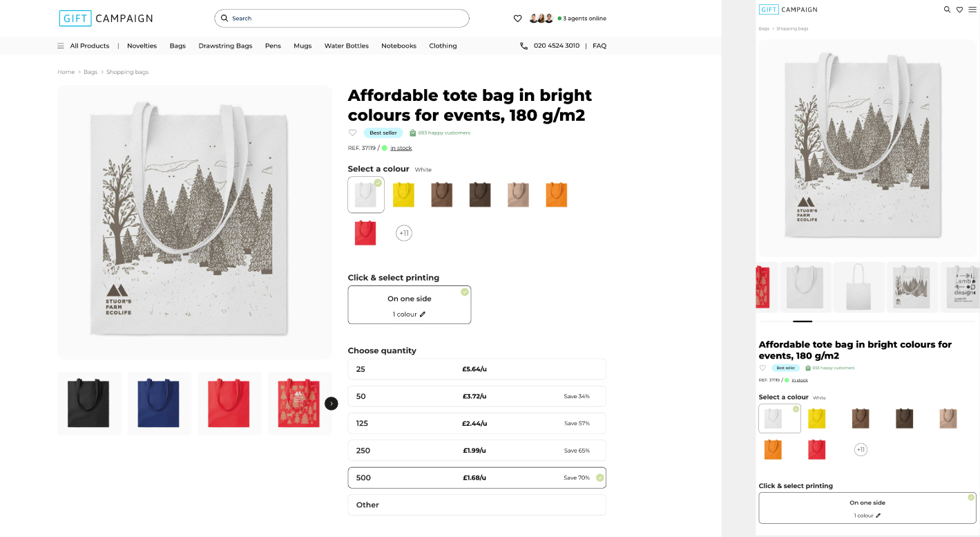Select the 25 quantity option
Viewport: 980px width, 537px height.
pos(477,369)
